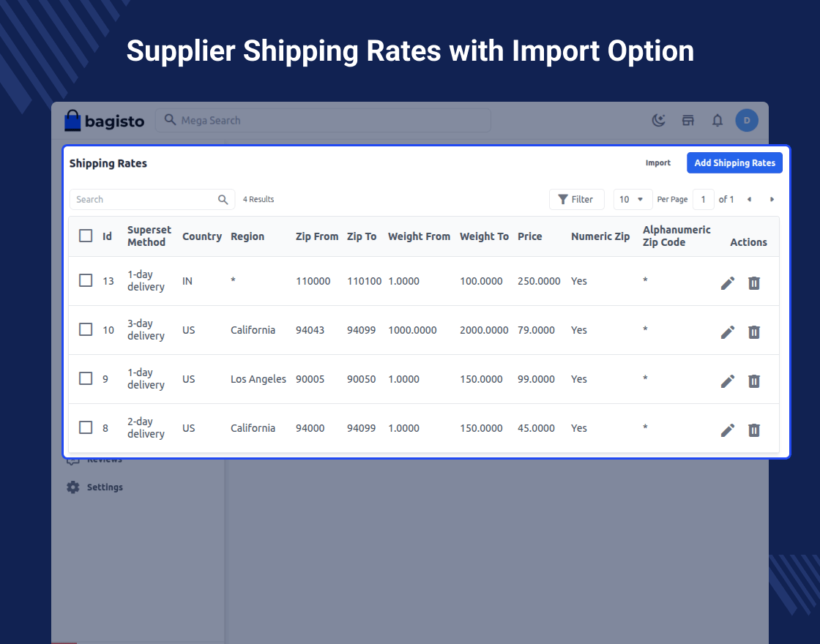820x644 pixels.
Task: Sort by Price column header
Action: click(530, 236)
